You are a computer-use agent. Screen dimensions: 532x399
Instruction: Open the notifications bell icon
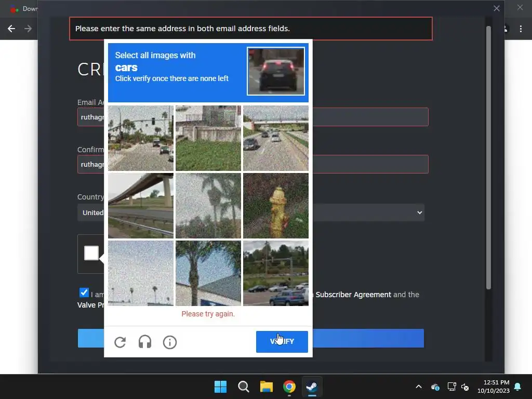point(518,387)
